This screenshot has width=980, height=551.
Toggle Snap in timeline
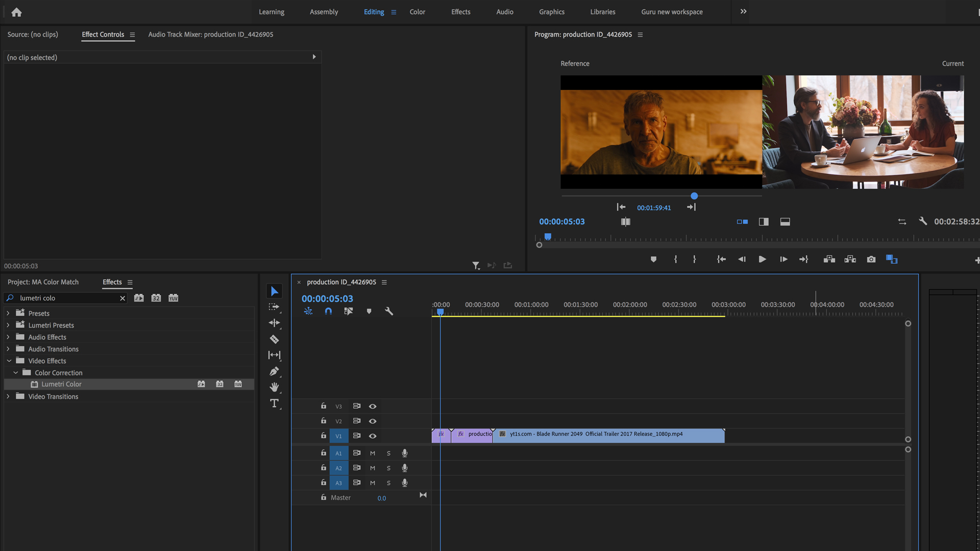[328, 311]
